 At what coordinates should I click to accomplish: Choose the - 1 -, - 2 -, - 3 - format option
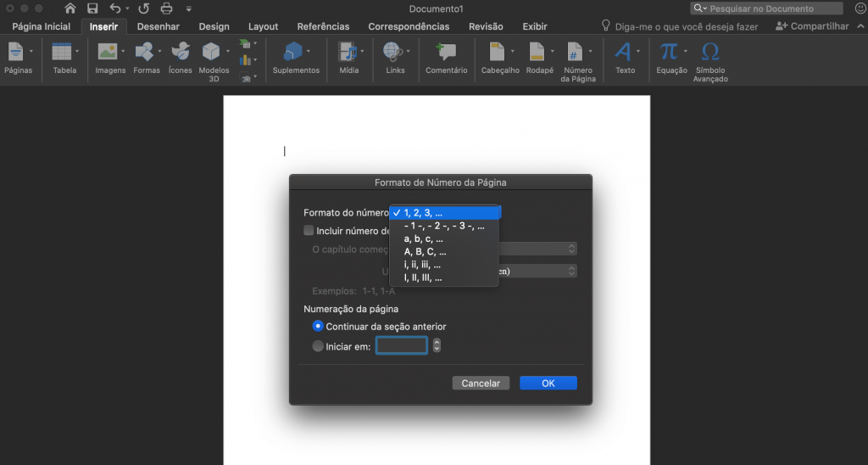444,226
